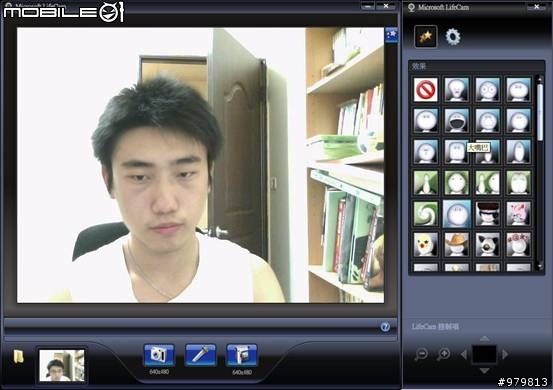Click 640x480 resolution under photo button
Image resolution: width=553 pixels, height=390 pixels.
(x=159, y=372)
